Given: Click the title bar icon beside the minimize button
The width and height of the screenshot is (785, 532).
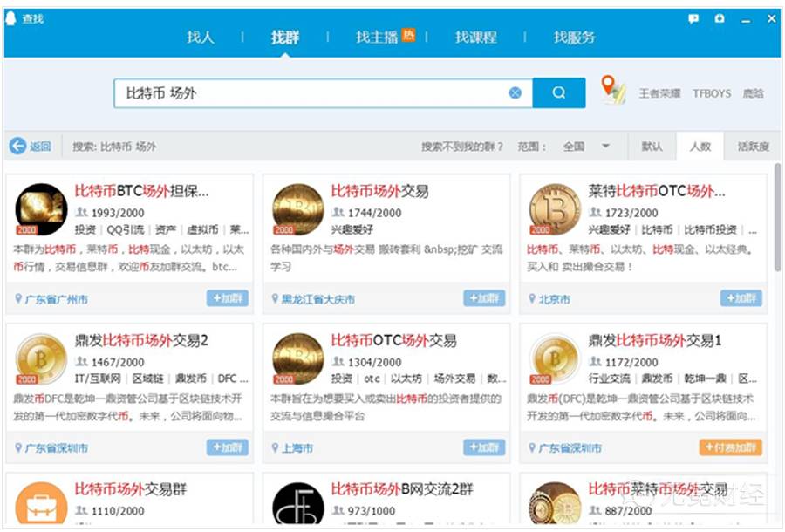Looking at the screenshot, I should pos(720,18).
